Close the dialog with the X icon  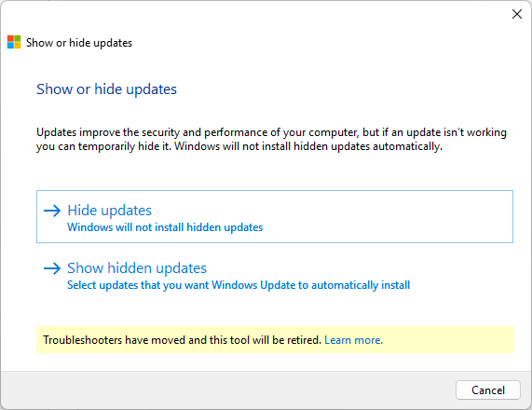[517, 14]
